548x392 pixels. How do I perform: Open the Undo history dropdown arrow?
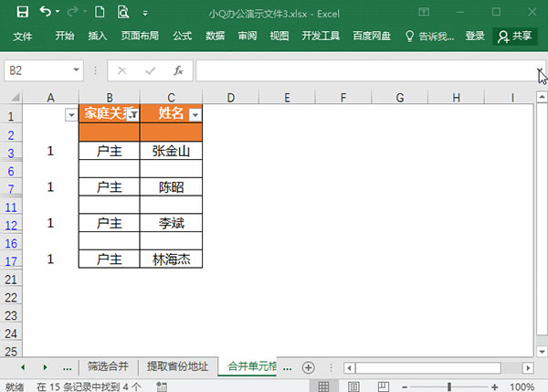point(58,12)
